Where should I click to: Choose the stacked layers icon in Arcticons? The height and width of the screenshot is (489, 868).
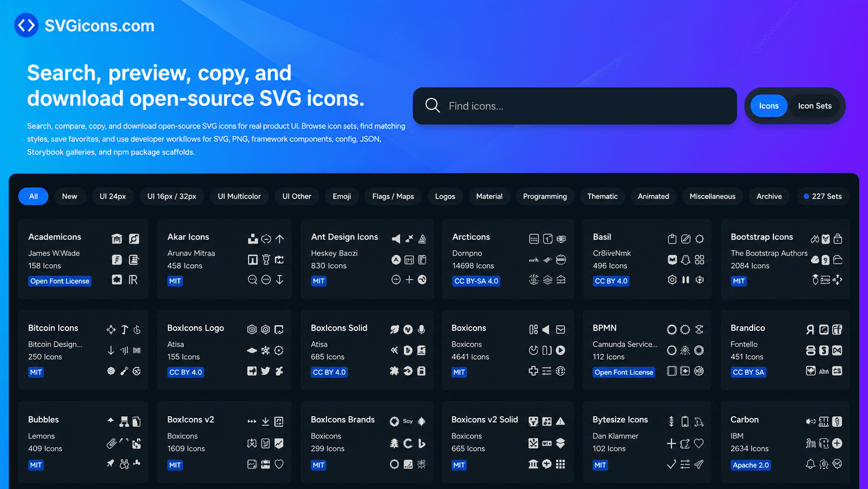pyautogui.click(x=548, y=280)
